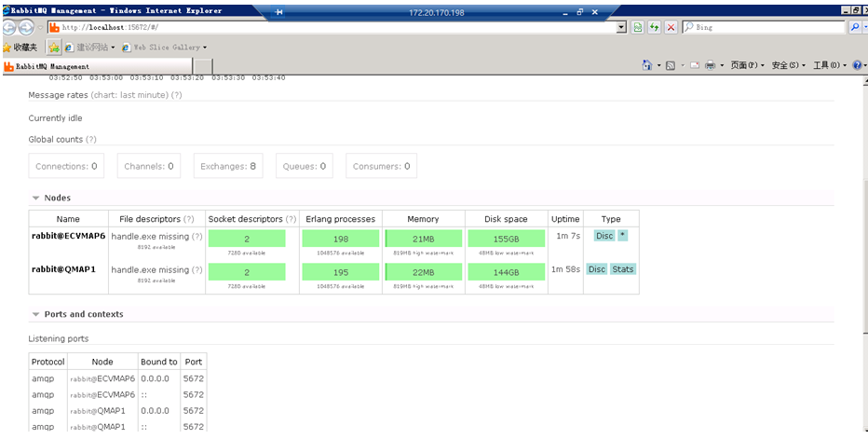Click QMAP1 disk space bar 144GB
868x439 pixels.
coord(507,272)
